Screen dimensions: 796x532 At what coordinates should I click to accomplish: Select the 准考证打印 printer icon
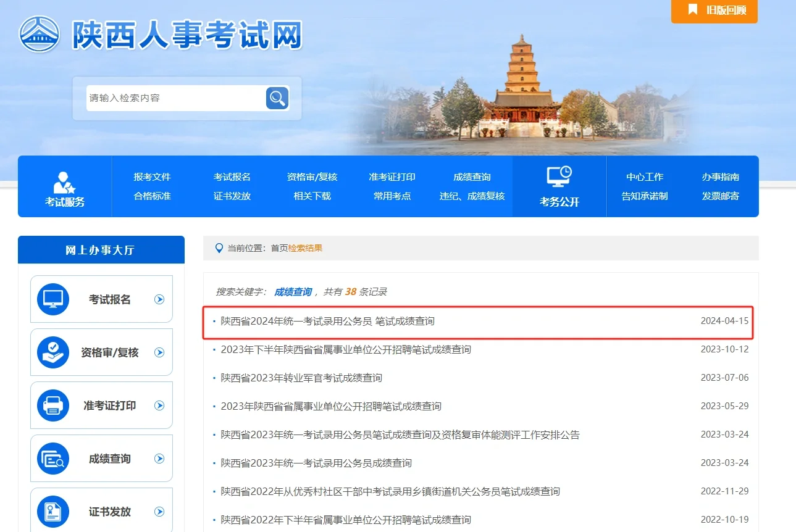[52, 405]
